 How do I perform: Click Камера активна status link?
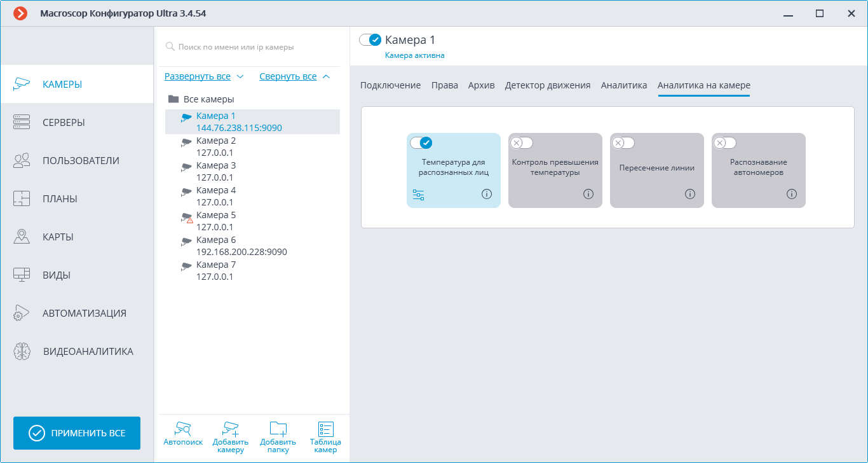pos(415,55)
